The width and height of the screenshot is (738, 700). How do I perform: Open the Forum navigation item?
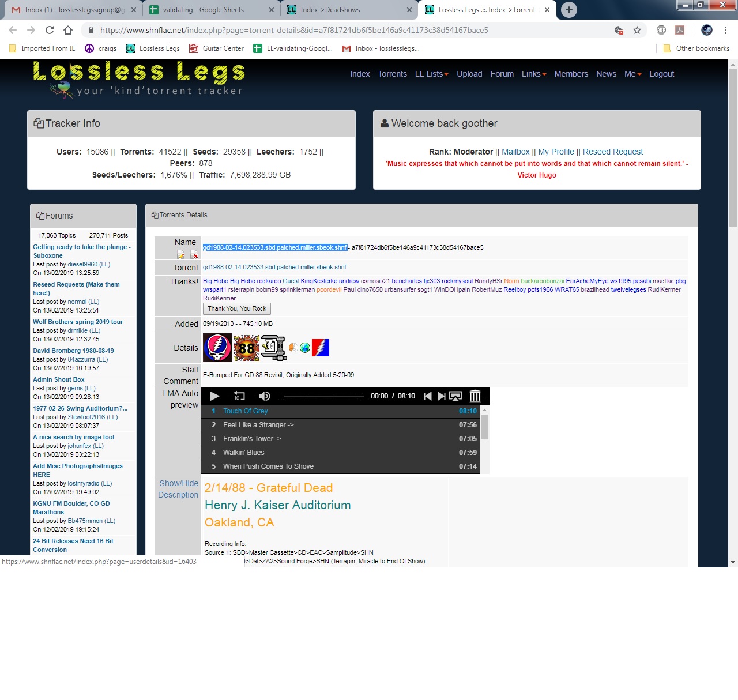(x=502, y=74)
